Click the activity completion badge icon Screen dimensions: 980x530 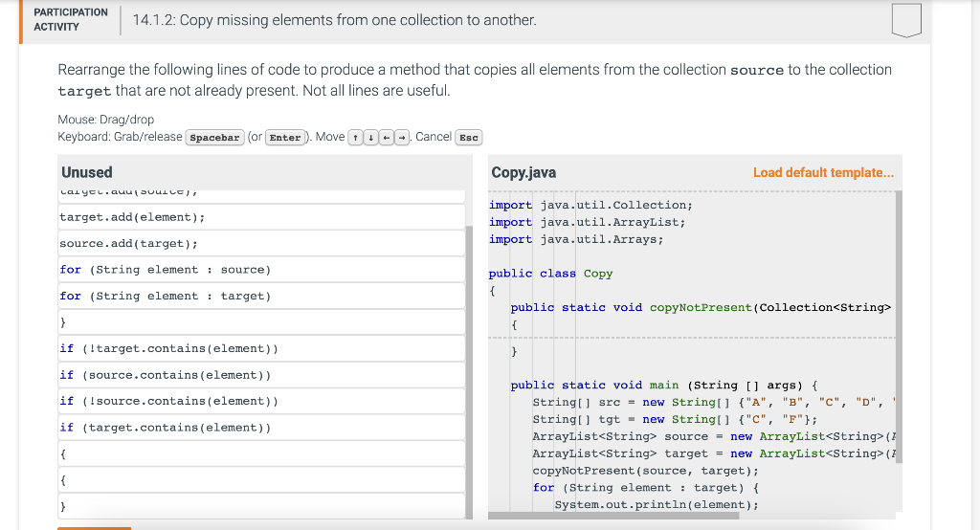(x=905, y=20)
